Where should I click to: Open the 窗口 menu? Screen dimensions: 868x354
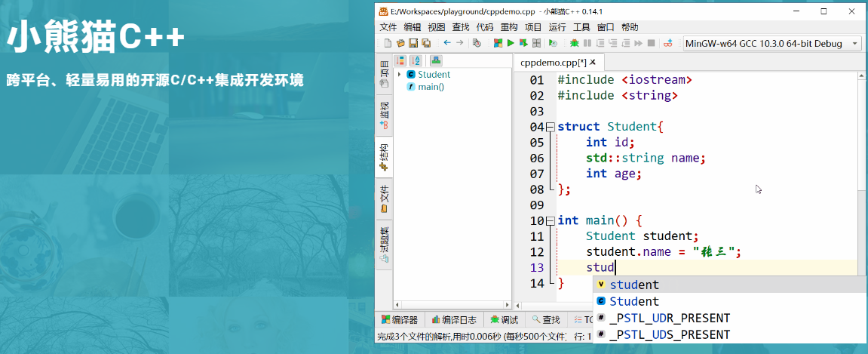[606, 27]
